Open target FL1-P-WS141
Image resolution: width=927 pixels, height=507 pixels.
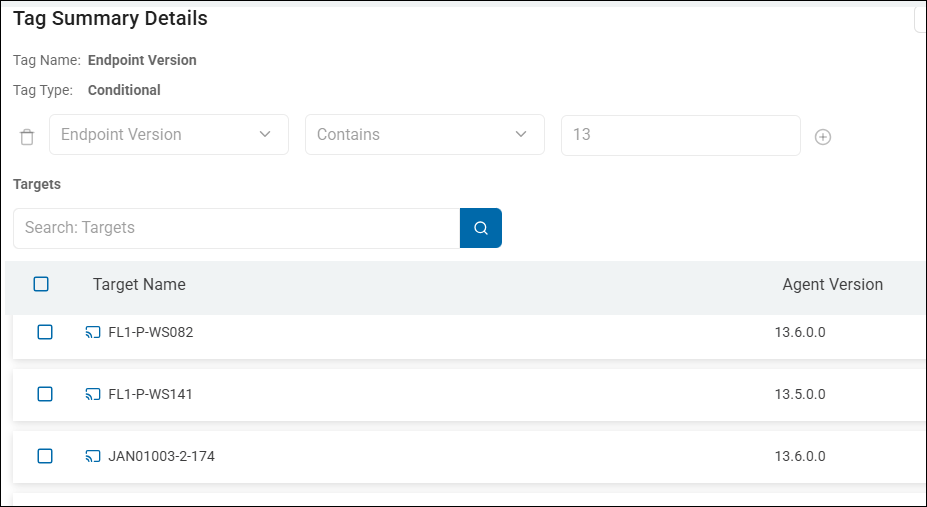pos(151,395)
